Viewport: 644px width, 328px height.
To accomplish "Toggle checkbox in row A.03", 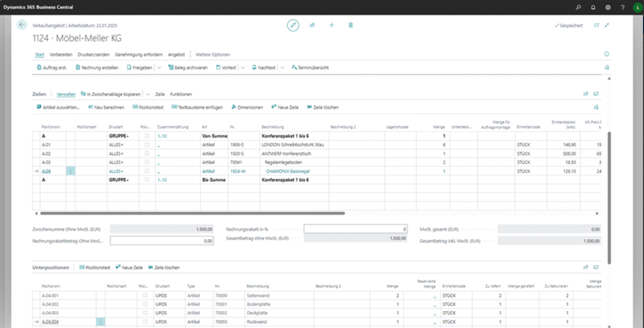I will click(147, 162).
